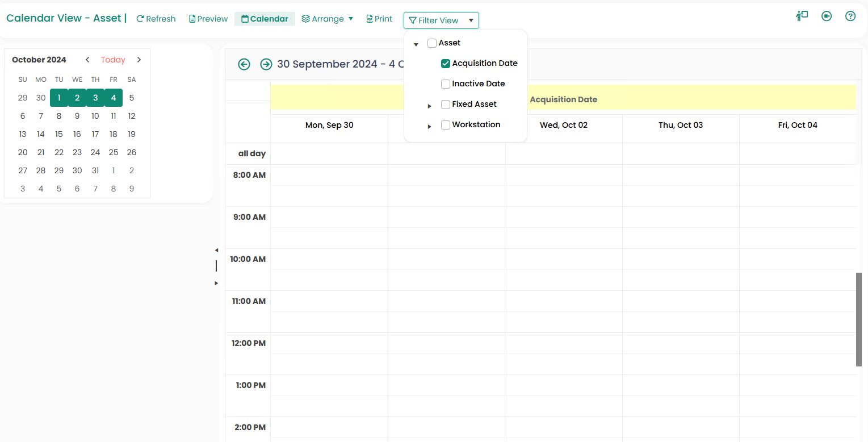Click the video recording icon
Viewport: 868px width, 442px height.
(x=826, y=16)
